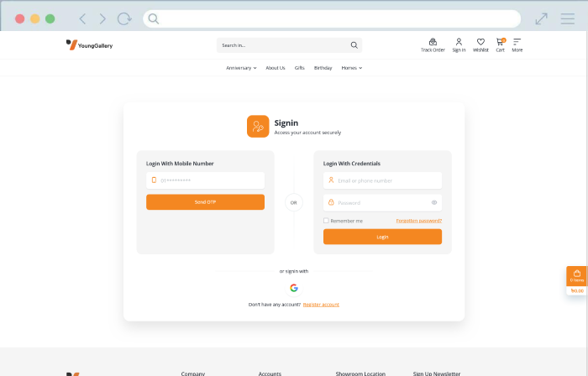Click the search magnifier icon in site header
This screenshot has width=588, height=376.
354,45
